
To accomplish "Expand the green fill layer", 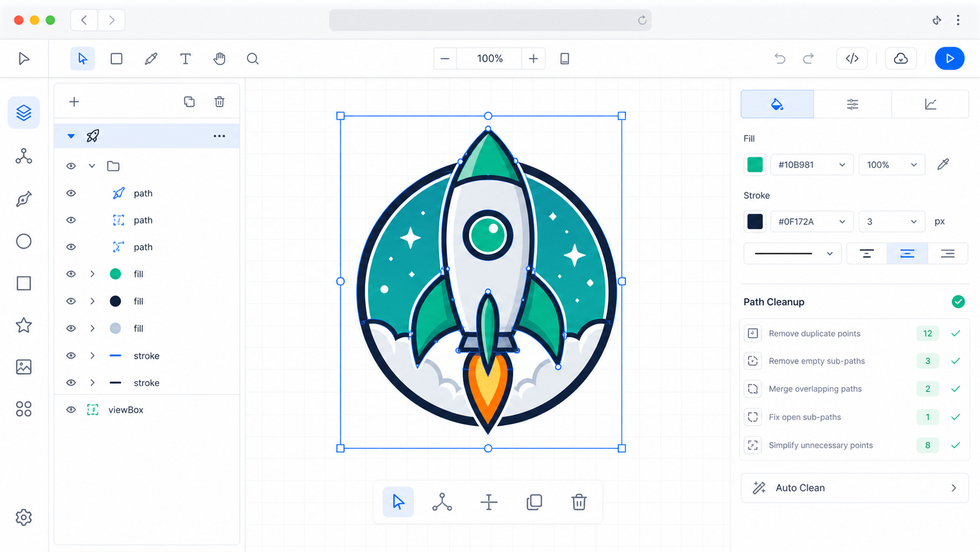I will [92, 274].
